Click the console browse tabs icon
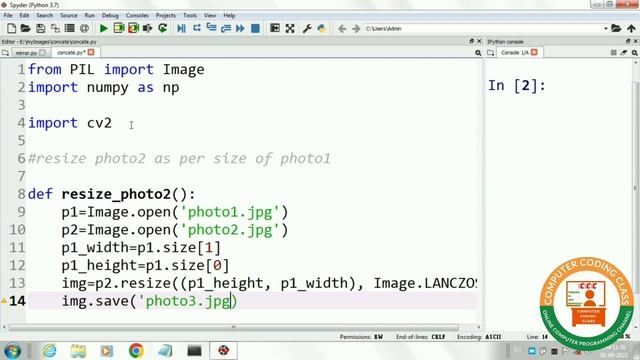The height and width of the screenshot is (360, 640). (x=491, y=53)
